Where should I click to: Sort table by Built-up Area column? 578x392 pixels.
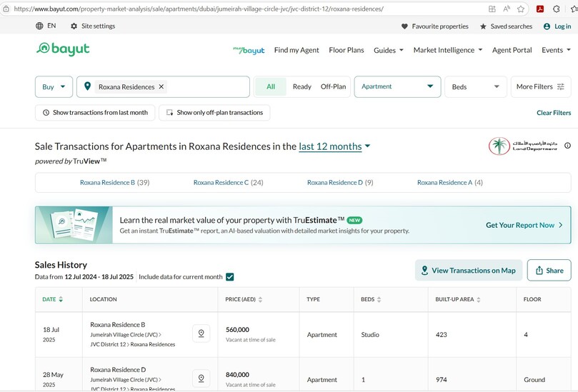[458, 299]
